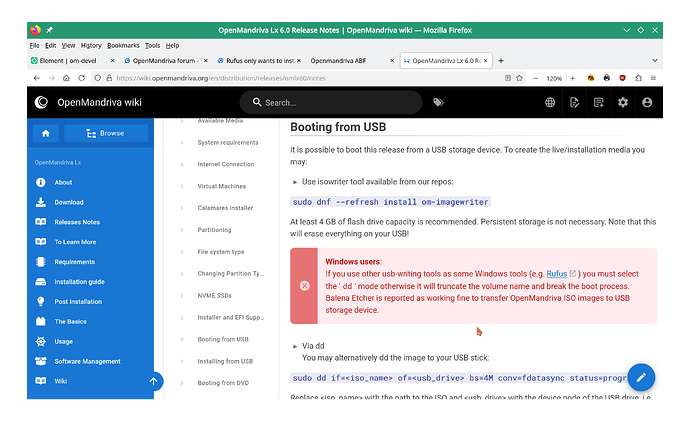Screen dimensions: 690x431
Task: Jump to Changing Partition Ty... section
Action: coord(231,273)
